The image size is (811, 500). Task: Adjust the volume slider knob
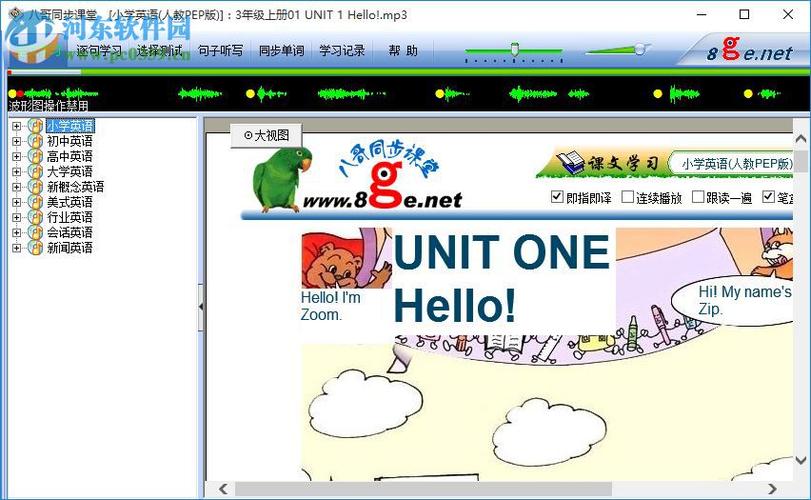[x=640, y=49]
